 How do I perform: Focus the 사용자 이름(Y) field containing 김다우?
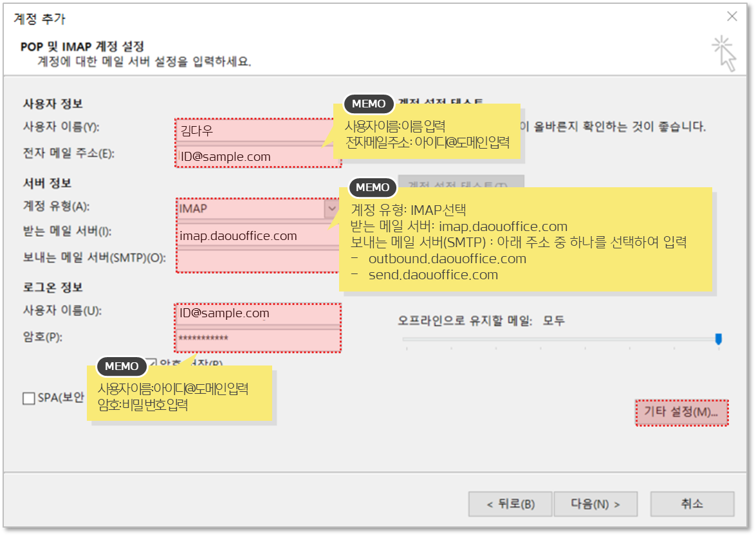pyautogui.click(x=257, y=131)
